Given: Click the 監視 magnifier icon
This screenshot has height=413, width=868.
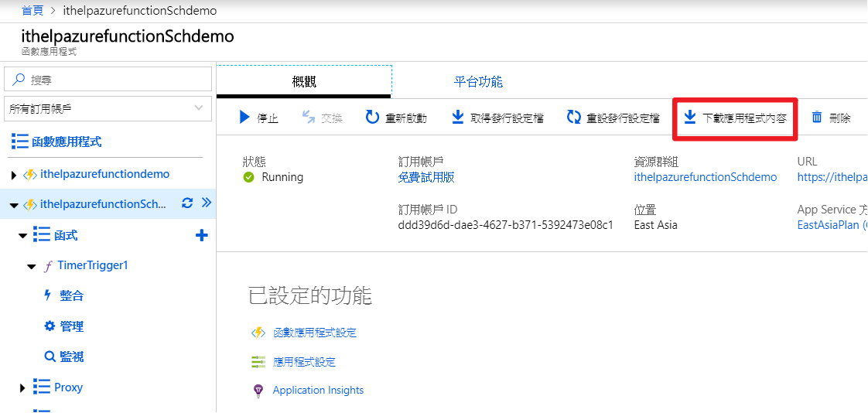Looking at the screenshot, I should point(50,357).
